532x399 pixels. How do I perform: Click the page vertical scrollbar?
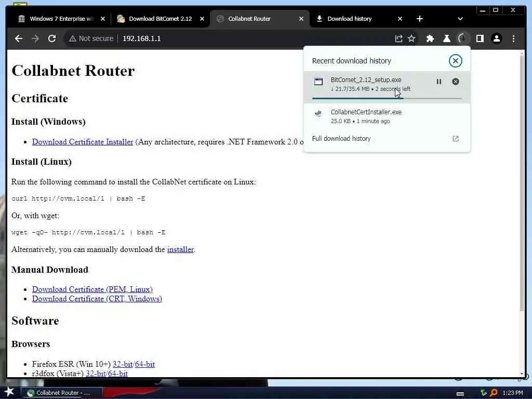522,183
